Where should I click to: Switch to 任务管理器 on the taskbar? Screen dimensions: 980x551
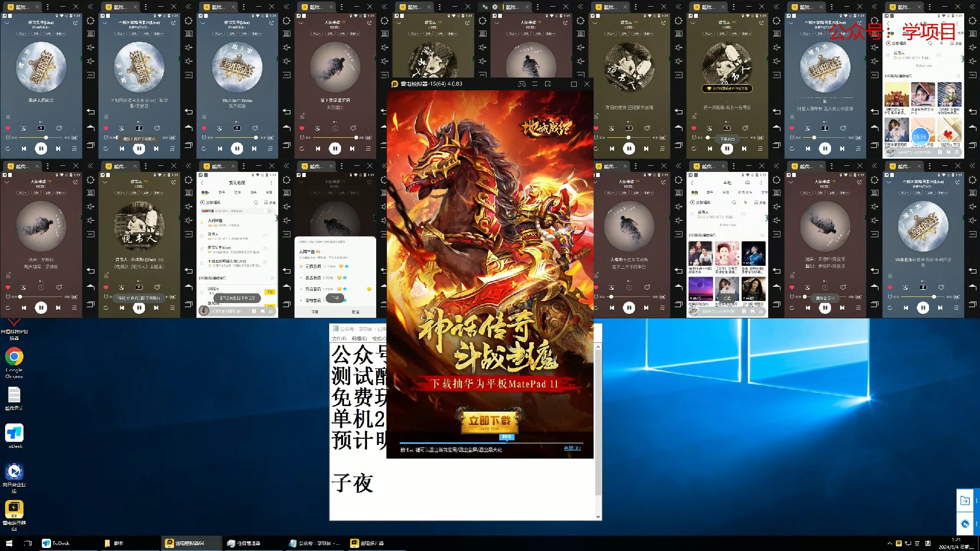[x=244, y=543]
